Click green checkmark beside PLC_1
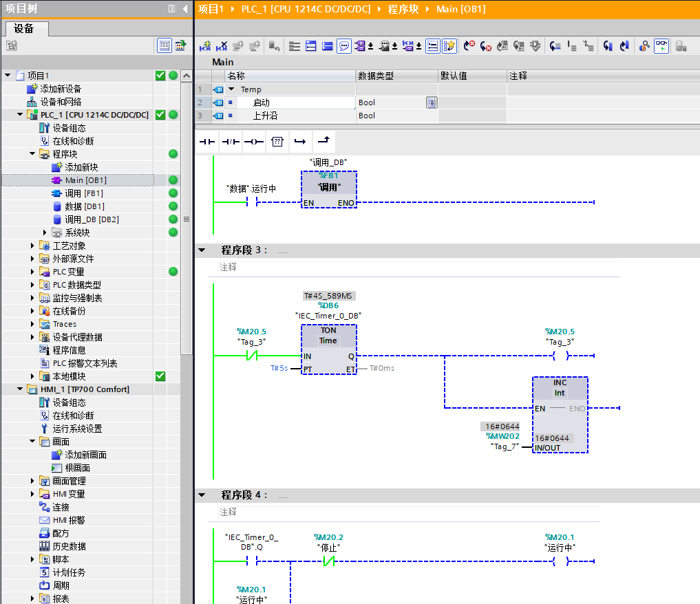This screenshot has width=700, height=604. tap(160, 115)
